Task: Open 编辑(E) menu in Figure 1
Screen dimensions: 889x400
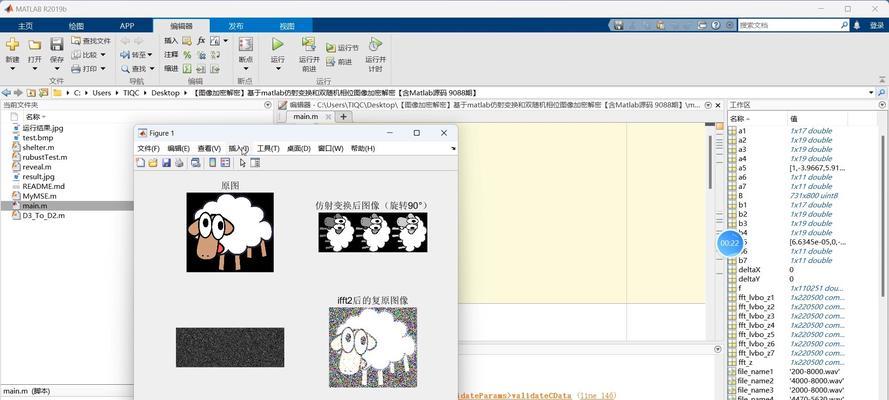Action: click(178, 148)
